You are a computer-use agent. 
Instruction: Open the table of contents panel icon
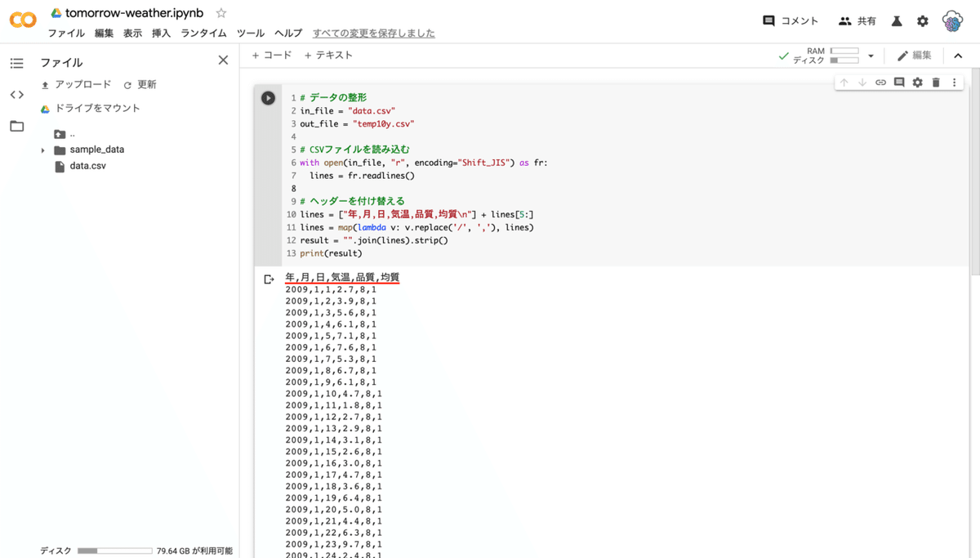17,63
